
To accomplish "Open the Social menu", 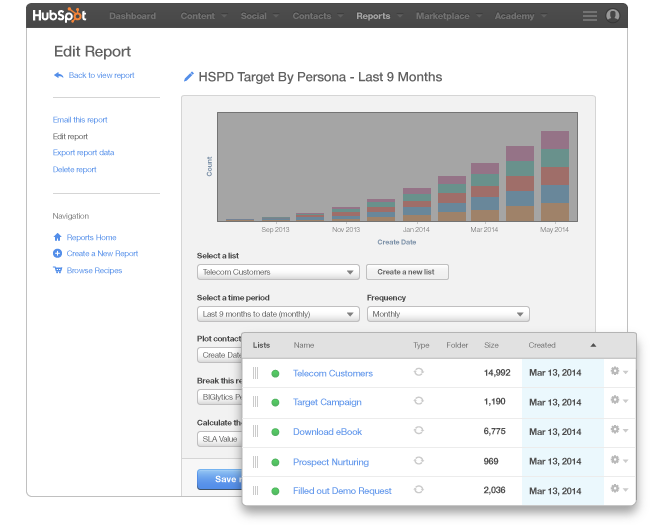I will (260, 16).
